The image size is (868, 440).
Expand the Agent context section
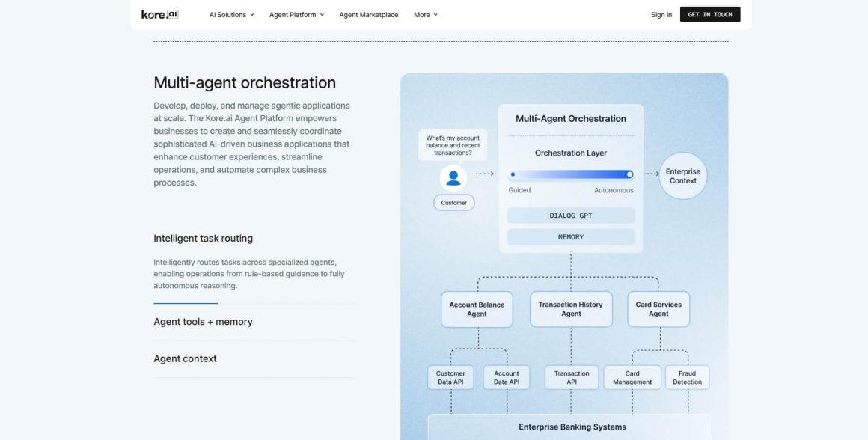click(185, 359)
